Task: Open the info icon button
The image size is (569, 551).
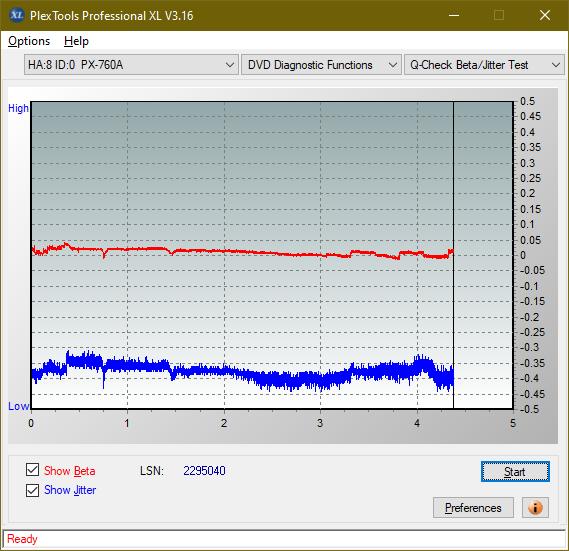Action: point(535,507)
